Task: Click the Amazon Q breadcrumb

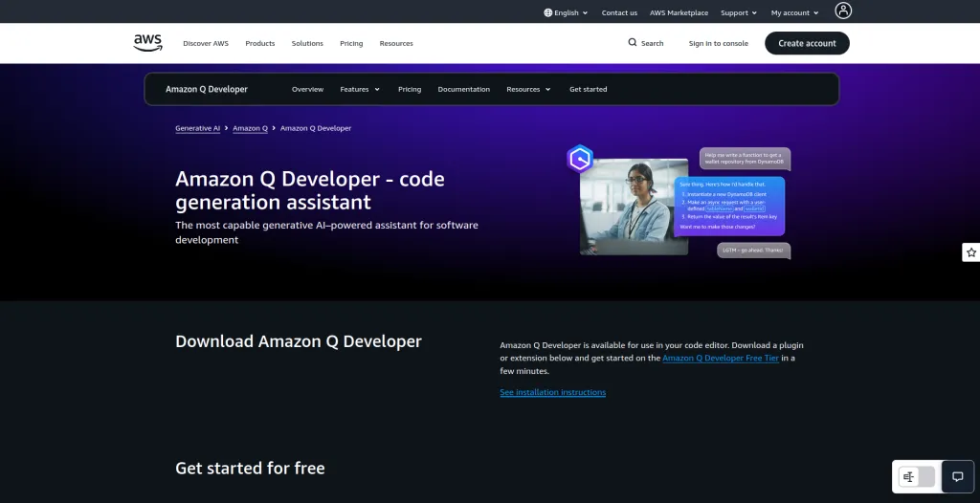Action: [250, 128]
